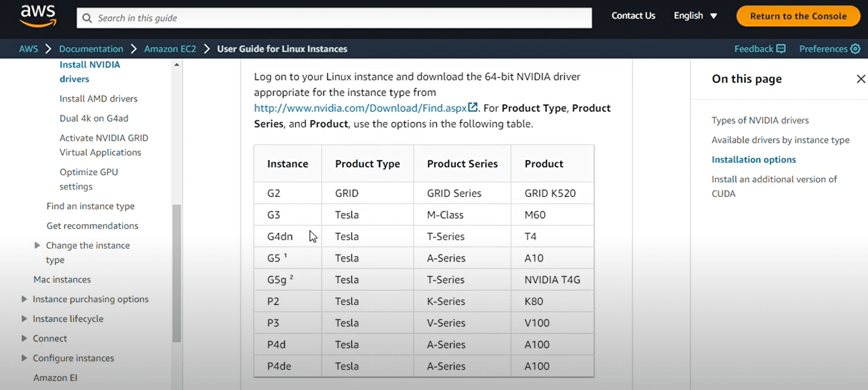Open the Contact Us page
868x390 pixels.
[633, 15]
